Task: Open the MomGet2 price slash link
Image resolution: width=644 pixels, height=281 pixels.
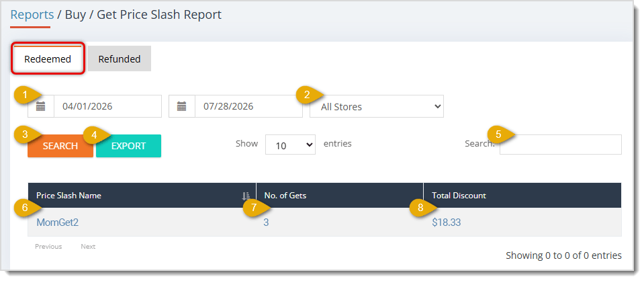Action: pyautogui.click(x=58, y=223)
